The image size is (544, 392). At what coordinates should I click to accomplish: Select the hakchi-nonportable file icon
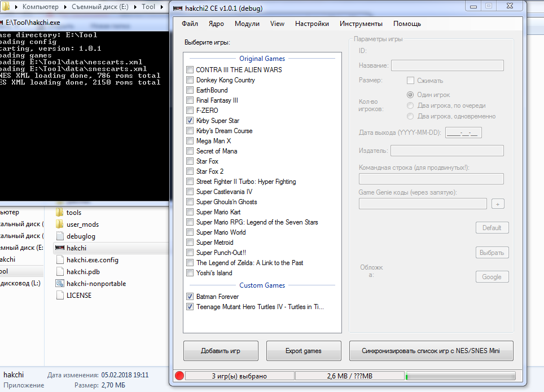pyautogui.click(x=60, y=283)
